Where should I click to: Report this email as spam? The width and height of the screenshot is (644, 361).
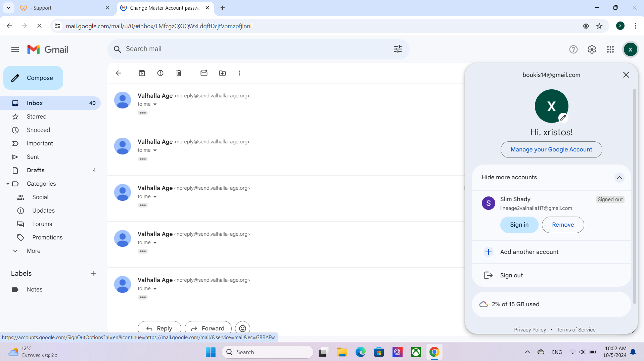pos(160,73)
